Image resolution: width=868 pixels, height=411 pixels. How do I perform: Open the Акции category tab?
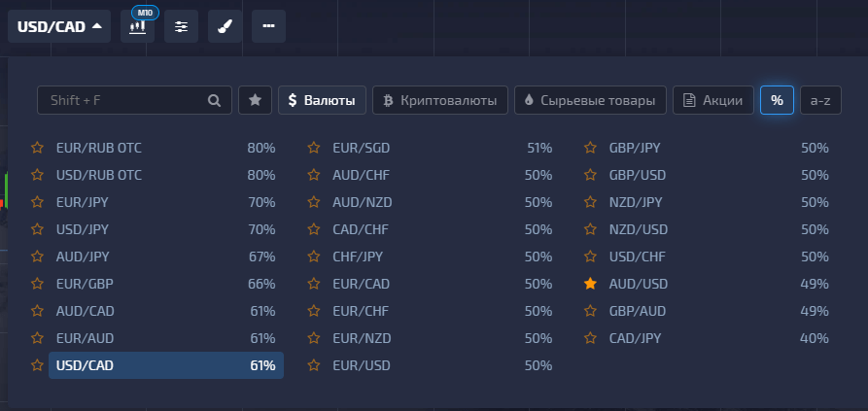(712, 100)
